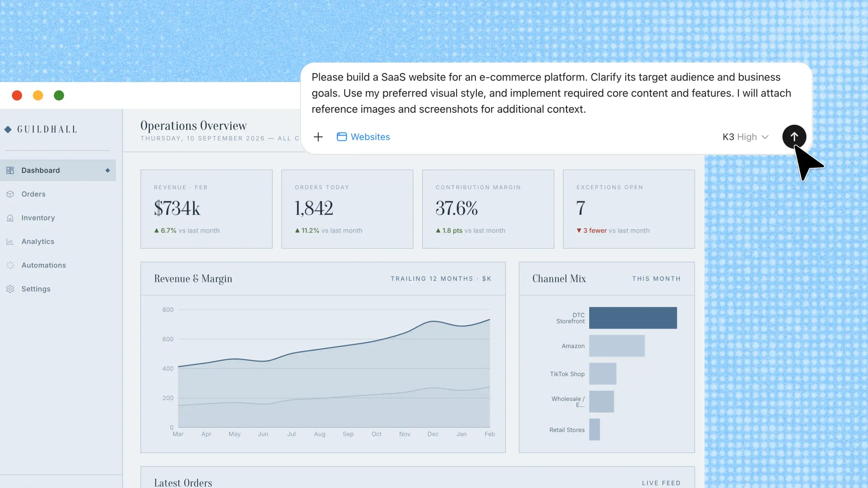Click the 37.6% contribution margin value
Viewport: 868px width, 488px height.
(x=457, y=208)
